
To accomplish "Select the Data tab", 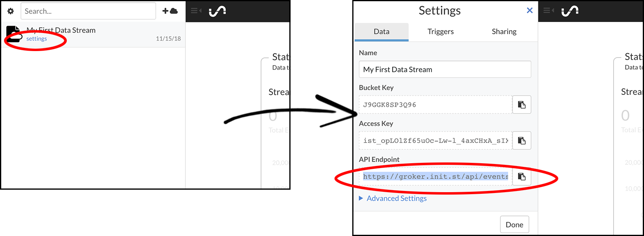I will [x=381, y=32].
